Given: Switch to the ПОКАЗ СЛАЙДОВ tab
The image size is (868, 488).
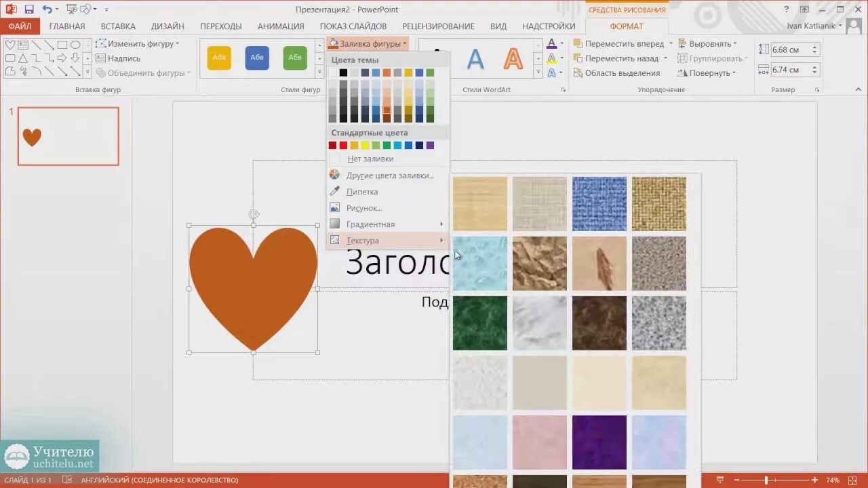Looking at the screenshot, I should point(353,26).
